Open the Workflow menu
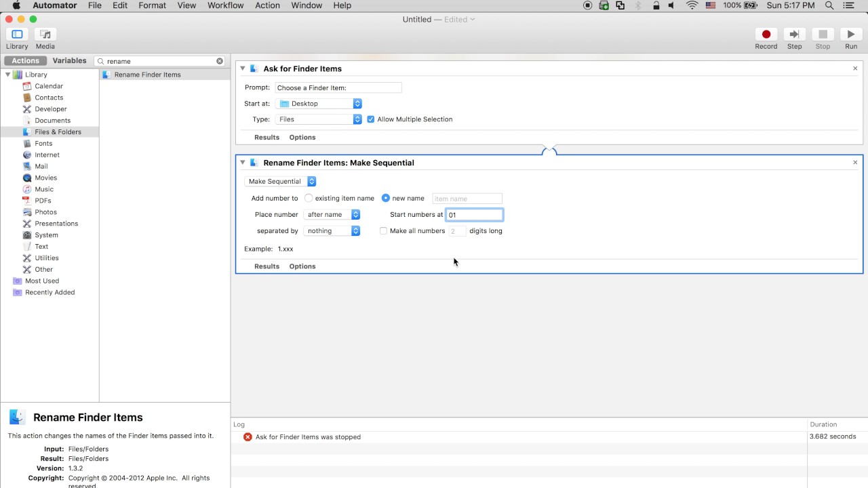 [x=225, y=5]
